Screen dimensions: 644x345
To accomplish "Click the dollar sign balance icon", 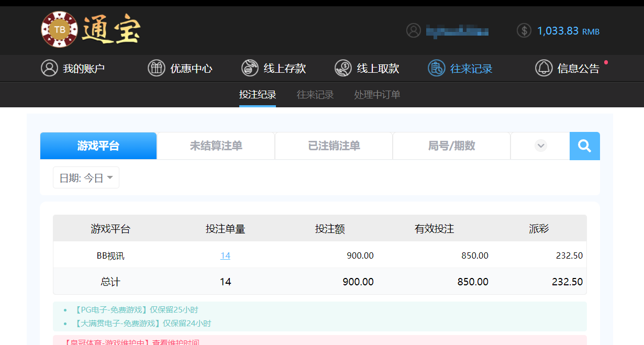I will click(x=524, y=30).
